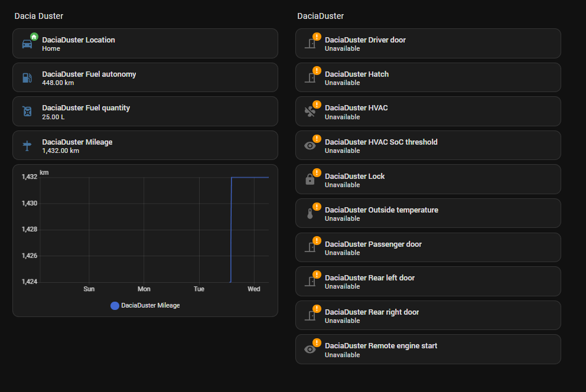Click the thermometer icon for Outside temperature
This screenshot has width=586, height=392.
pyautogui.click(x=310, y=214)
